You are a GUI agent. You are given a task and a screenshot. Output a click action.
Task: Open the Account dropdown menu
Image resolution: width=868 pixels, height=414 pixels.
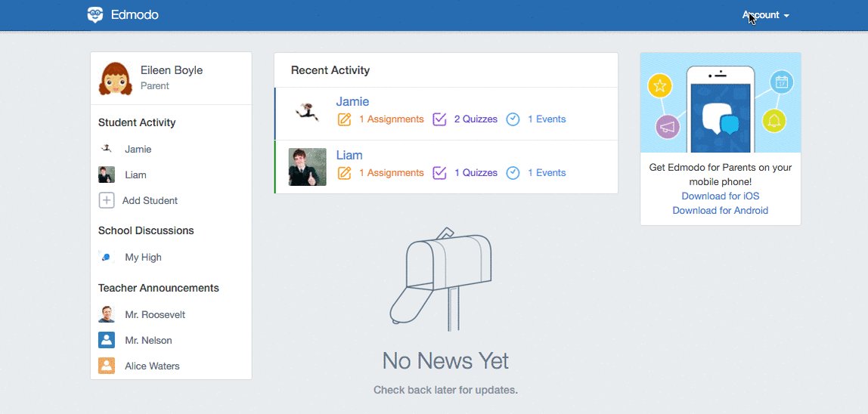(766, 15)
